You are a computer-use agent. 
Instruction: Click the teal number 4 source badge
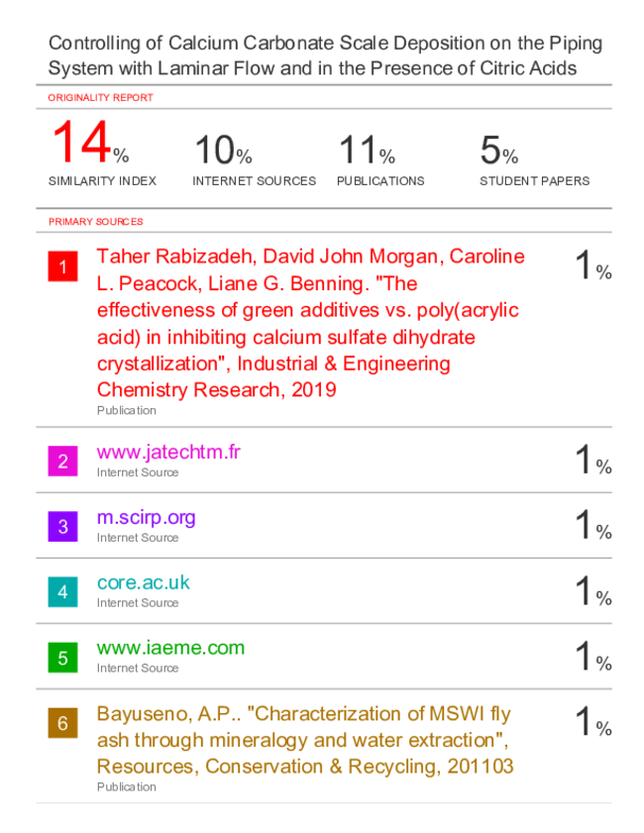pos(62,591)
